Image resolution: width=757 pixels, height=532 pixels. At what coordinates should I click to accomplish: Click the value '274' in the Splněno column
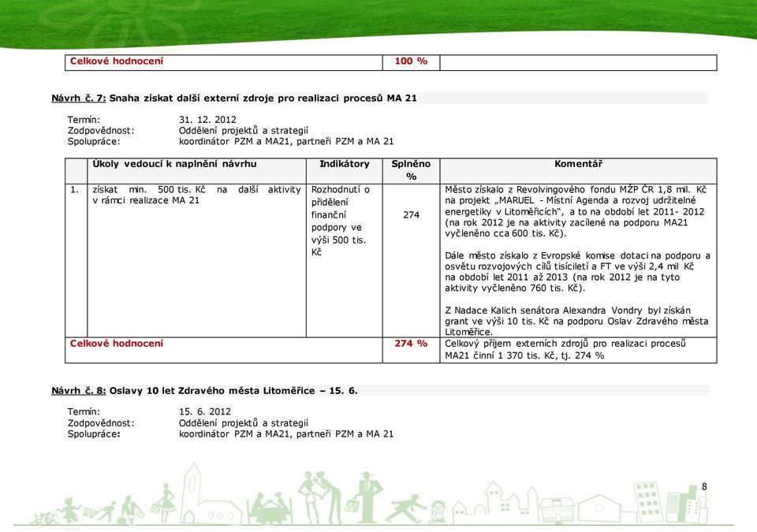[x=412, y=215]
